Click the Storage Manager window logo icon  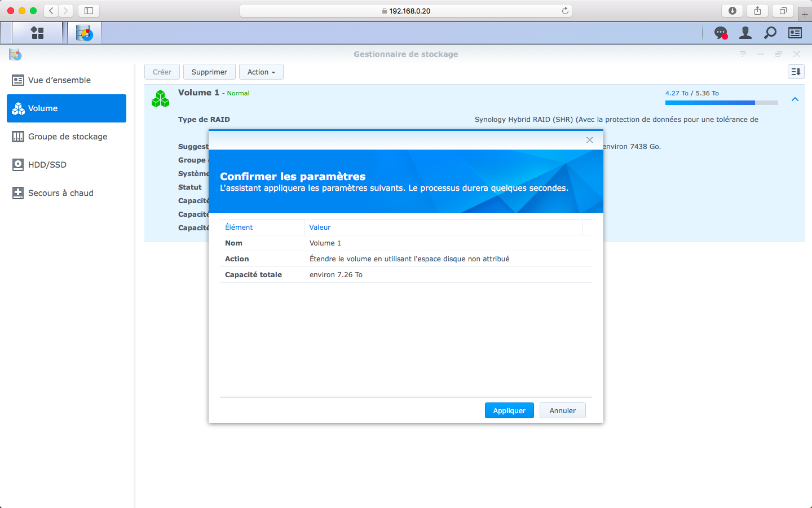(x=15, y=54)
